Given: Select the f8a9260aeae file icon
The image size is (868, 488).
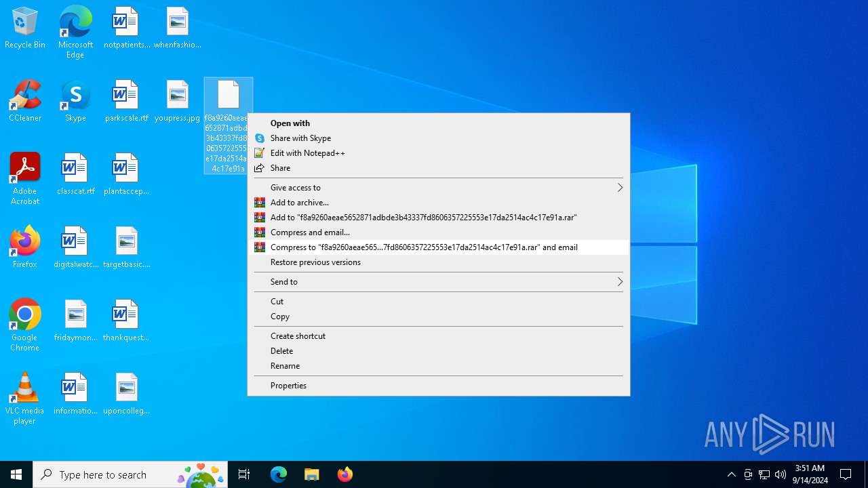Looking at the screenshot, I should tap(229, 126).
